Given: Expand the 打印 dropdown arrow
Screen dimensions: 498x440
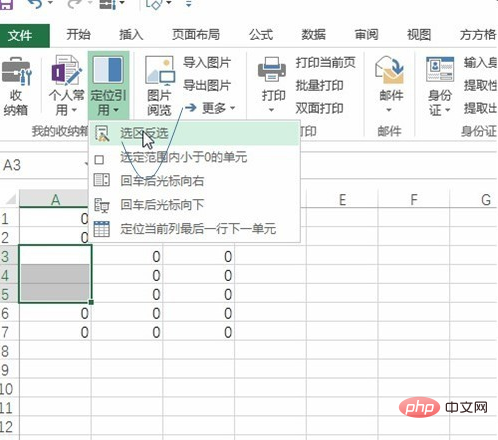Looking at the screenshot, I should pos(271,110).
